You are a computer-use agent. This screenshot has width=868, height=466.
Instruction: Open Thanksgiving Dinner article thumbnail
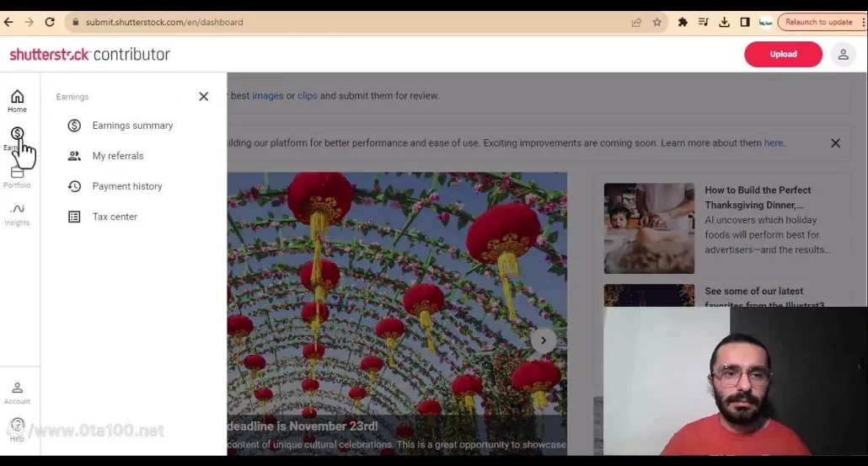pyautogui.click(x=649, y=228)
